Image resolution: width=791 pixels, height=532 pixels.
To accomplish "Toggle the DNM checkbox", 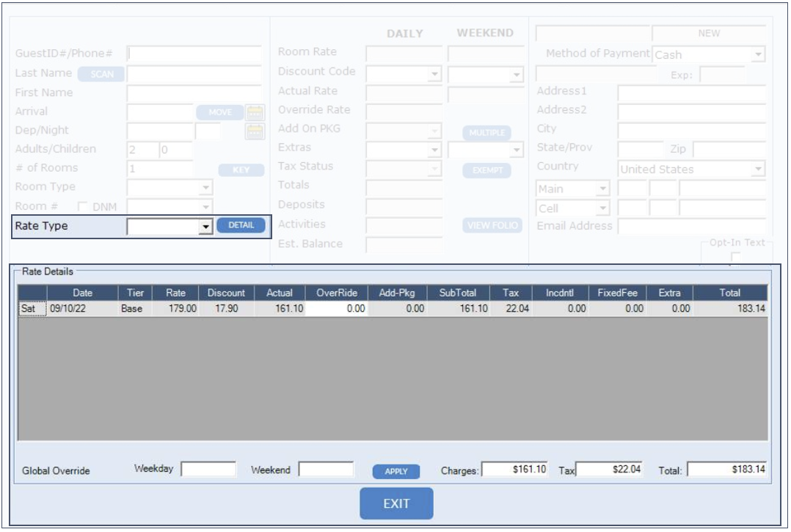I will tap(83, 208).
